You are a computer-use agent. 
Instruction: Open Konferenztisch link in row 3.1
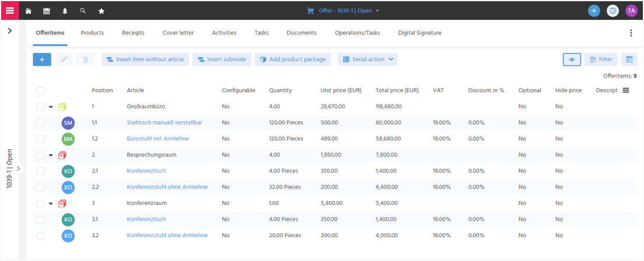click(x=146, y=219)
